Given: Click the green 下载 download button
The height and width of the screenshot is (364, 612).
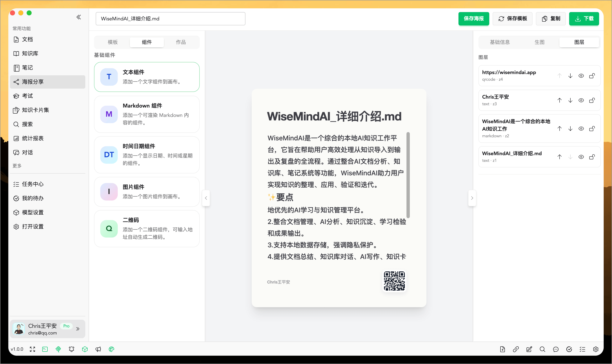Looking at the screenshot, I should tap(584, 18).
